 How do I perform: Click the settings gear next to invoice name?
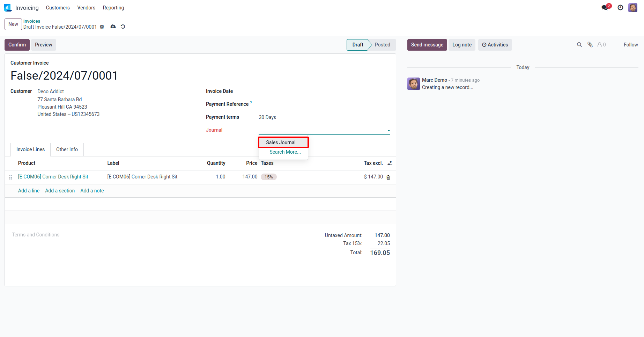(102, 27)
